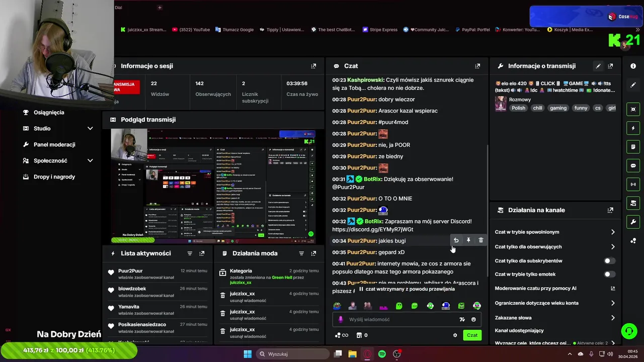Click the Rozmowy category thumbnail
Viewport: 644px width, 362px height.
pyautogui.click(x=501, y=104)
